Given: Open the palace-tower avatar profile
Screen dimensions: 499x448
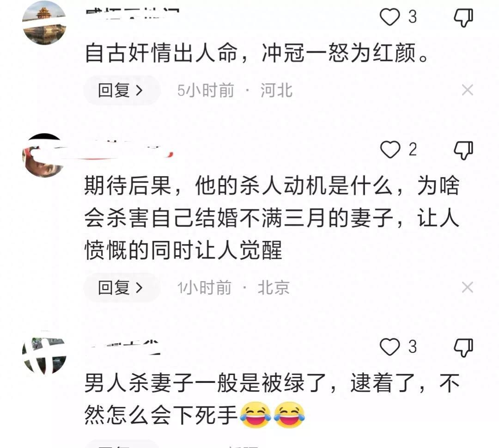Looking at the screenshot, I should click(44, 23).
